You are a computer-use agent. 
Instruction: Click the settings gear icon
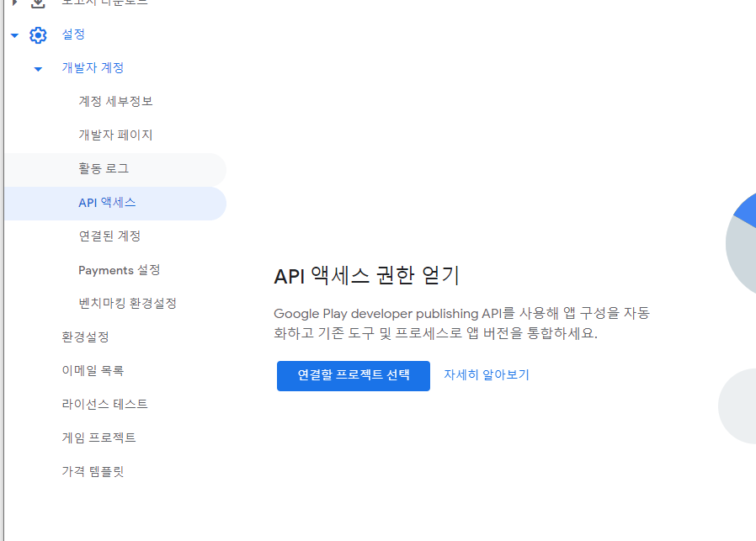coord(38,35)
